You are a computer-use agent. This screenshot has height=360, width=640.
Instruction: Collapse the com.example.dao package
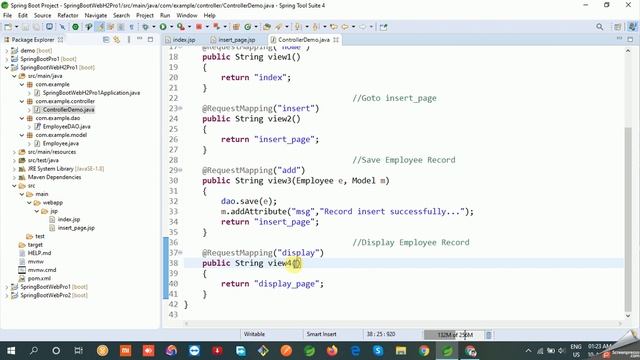[22, 118]
